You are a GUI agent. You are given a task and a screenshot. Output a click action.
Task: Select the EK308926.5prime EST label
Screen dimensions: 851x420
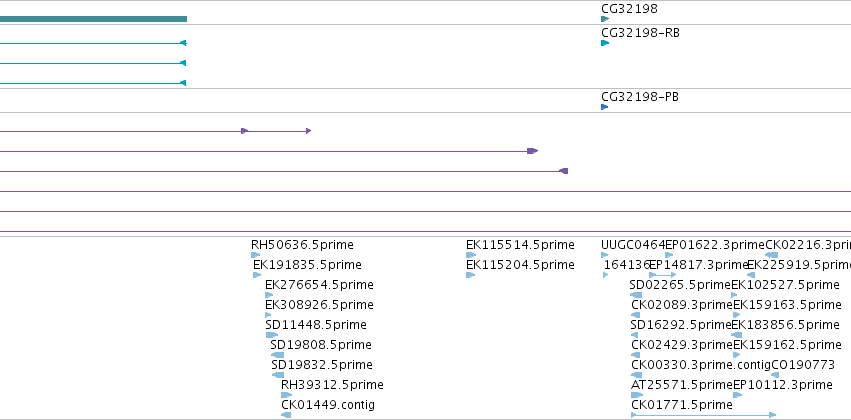[319, 305]
